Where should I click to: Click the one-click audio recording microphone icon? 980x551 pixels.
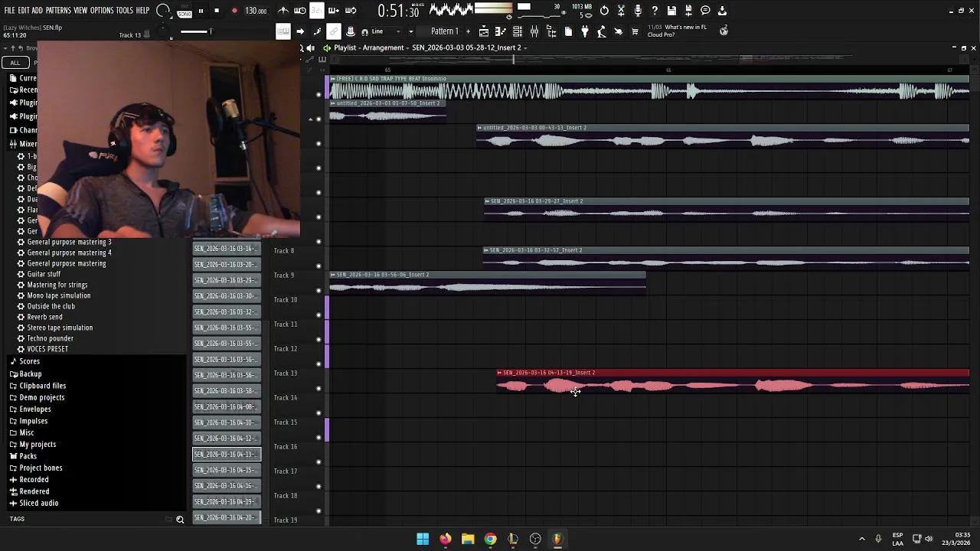(638, 11)
